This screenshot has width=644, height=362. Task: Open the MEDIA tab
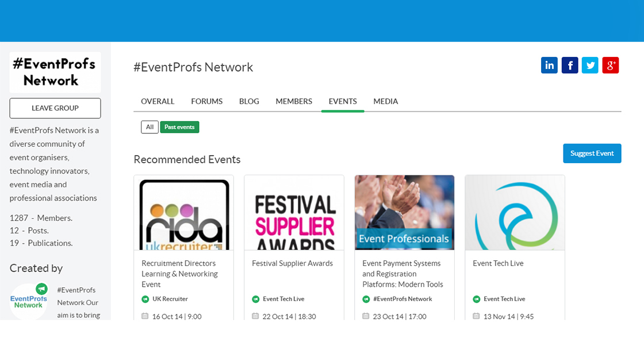click(386, 101)
